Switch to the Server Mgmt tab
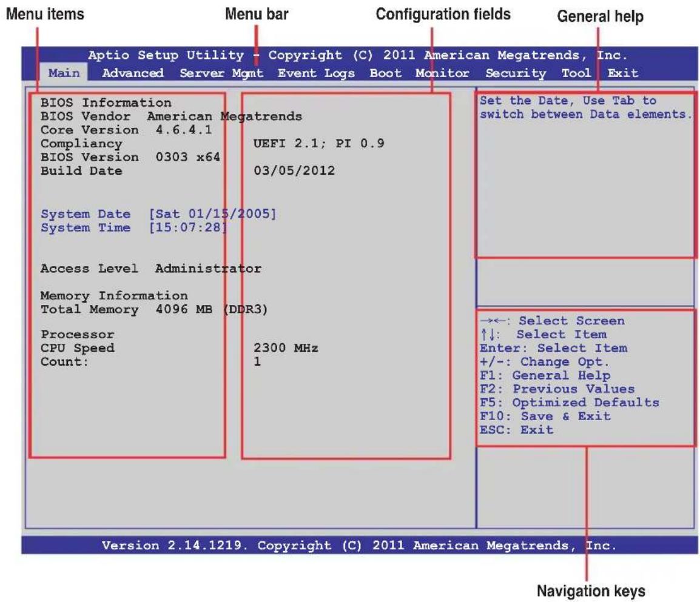 point(221,73)
